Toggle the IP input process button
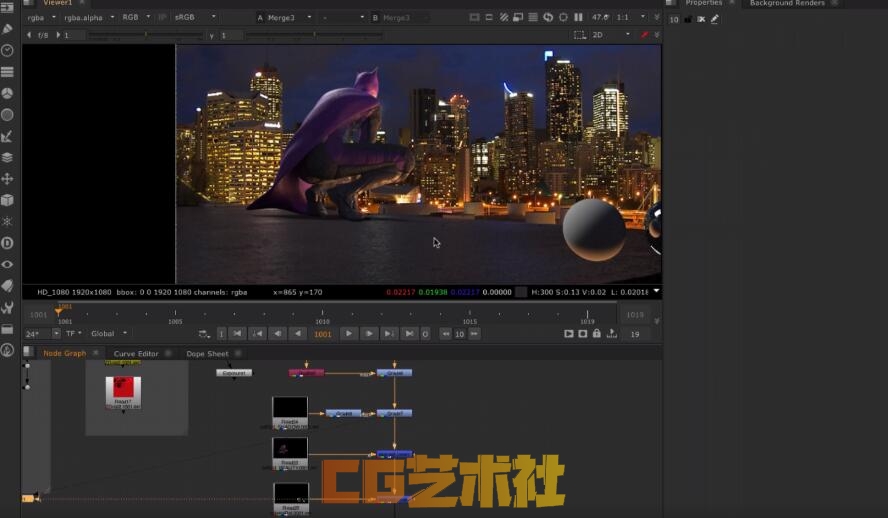The image size is (888, 518). [x=162, y=18]
